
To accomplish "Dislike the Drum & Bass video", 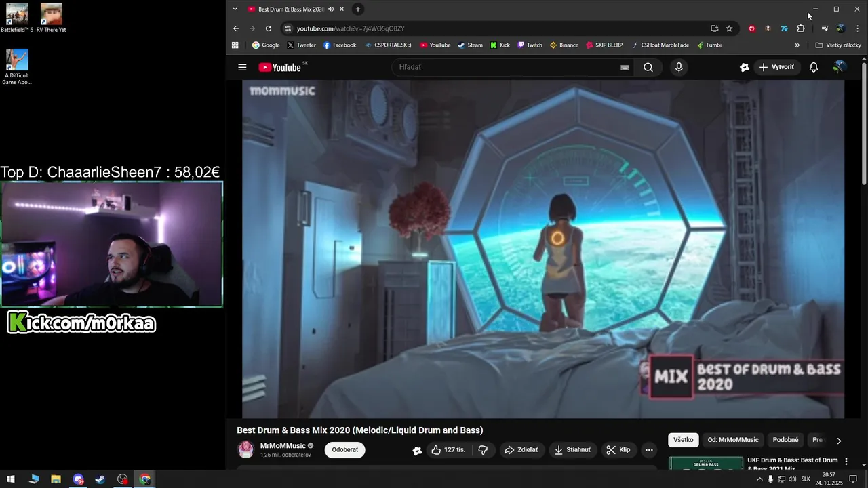I will tap(483, 450).
